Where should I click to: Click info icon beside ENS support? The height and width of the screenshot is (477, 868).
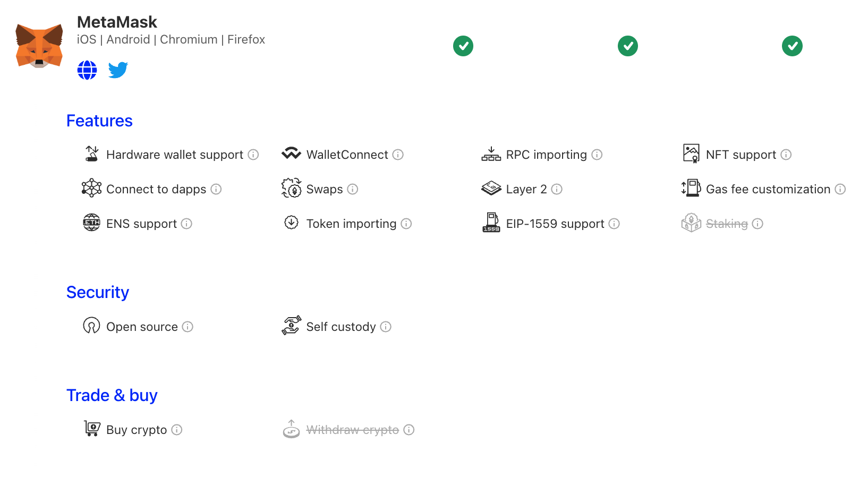click(186, 224)
